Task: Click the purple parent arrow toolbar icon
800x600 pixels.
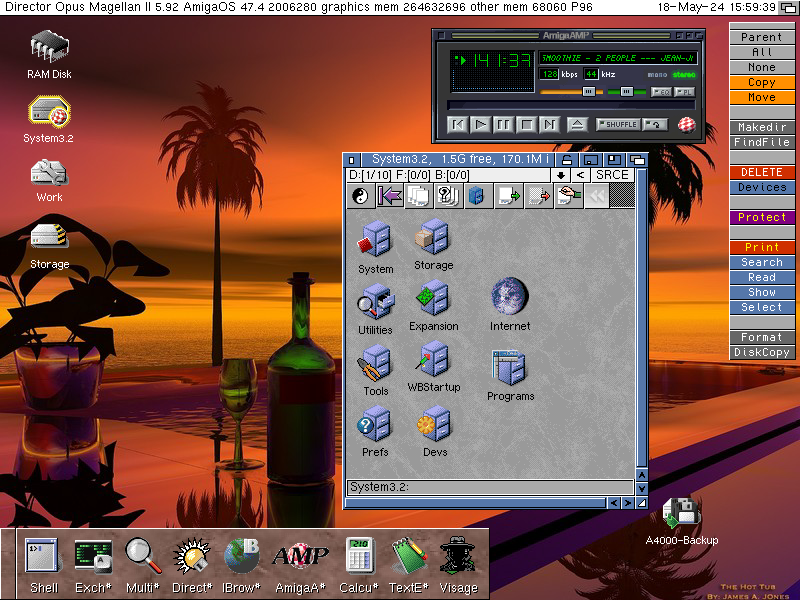Action: click(390, 196)
